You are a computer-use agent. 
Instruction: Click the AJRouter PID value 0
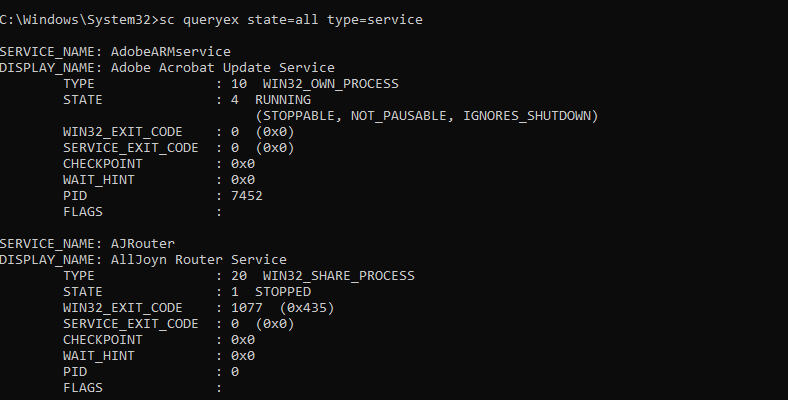click(234, 371)
